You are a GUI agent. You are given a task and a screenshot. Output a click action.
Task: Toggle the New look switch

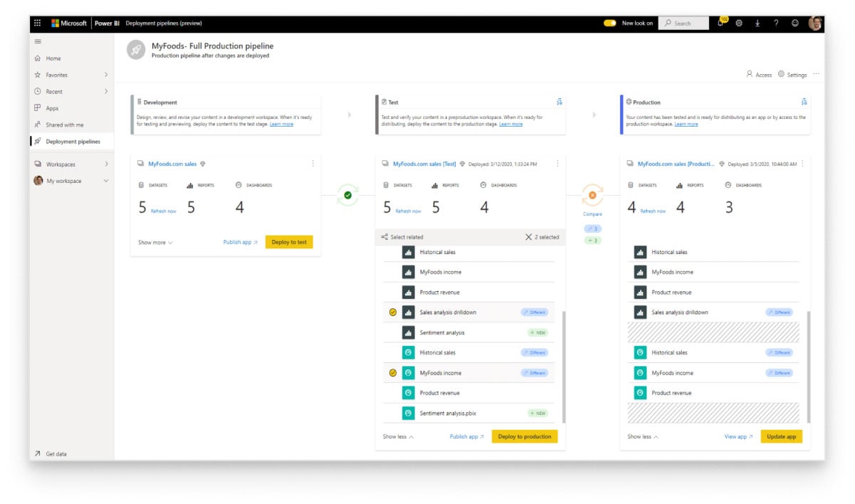pos(610,23)
